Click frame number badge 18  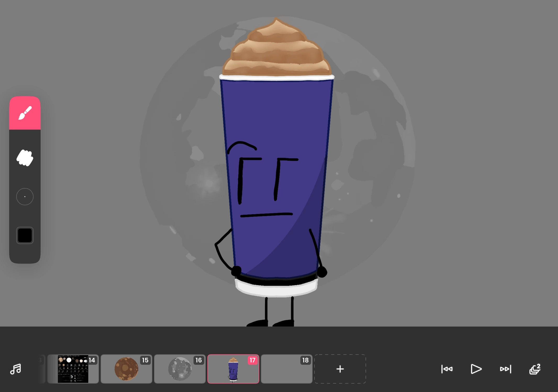pyautogui.click(x=305, y=360)
